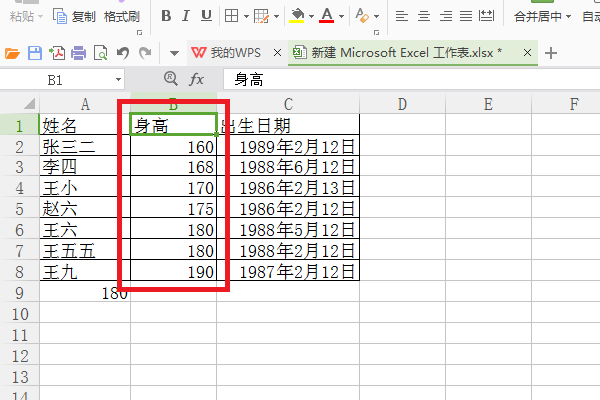The height and width of the screenshot is (400, 600).
Task: Click the zoom magnifier icon near formula bar
Action: pos(171,79)
